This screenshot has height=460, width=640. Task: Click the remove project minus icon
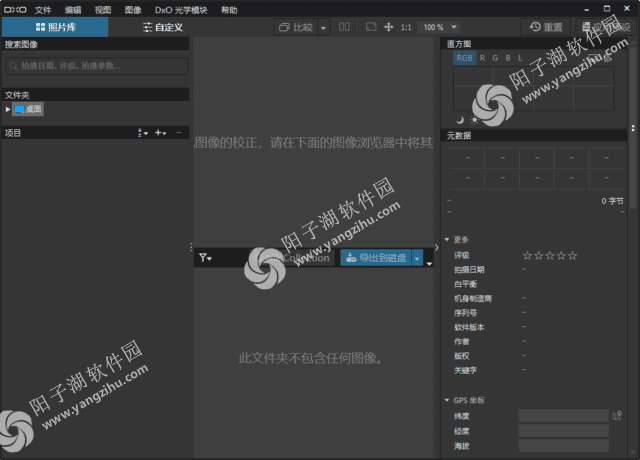(x=178, y=133)
